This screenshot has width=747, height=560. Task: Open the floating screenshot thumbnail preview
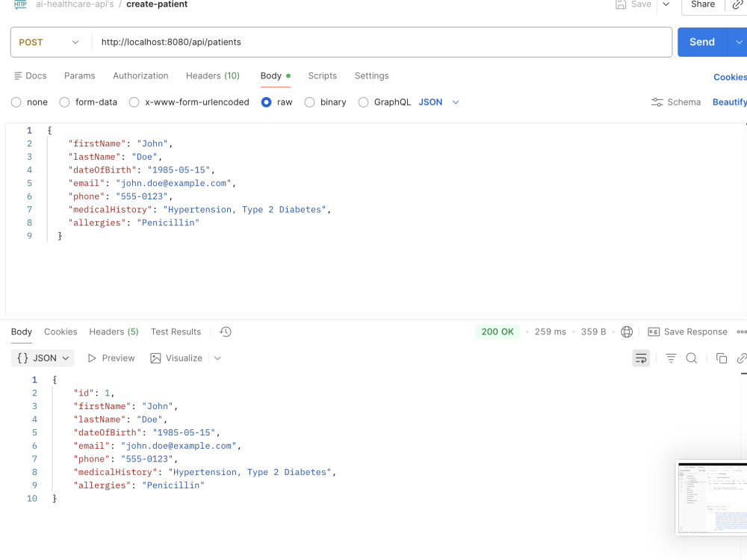coord(712,497)
